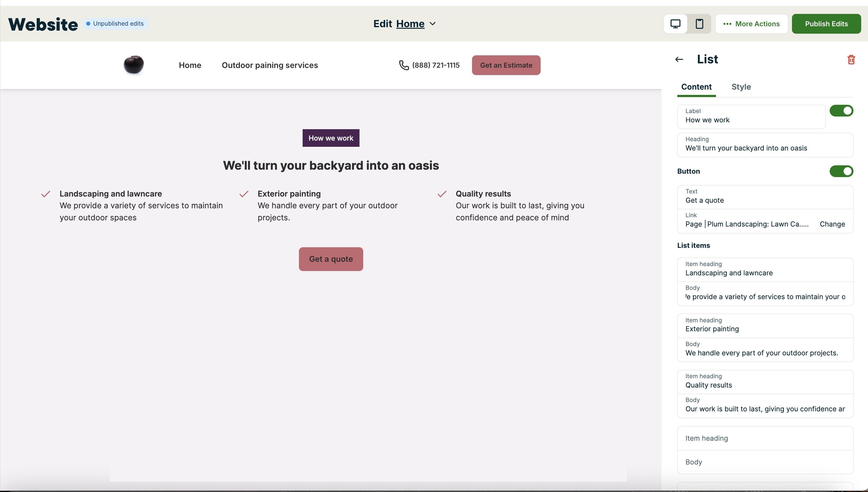Click the empty Item heading field
The height and width of the screenshot is (492, 868).
tap(765, 438)
